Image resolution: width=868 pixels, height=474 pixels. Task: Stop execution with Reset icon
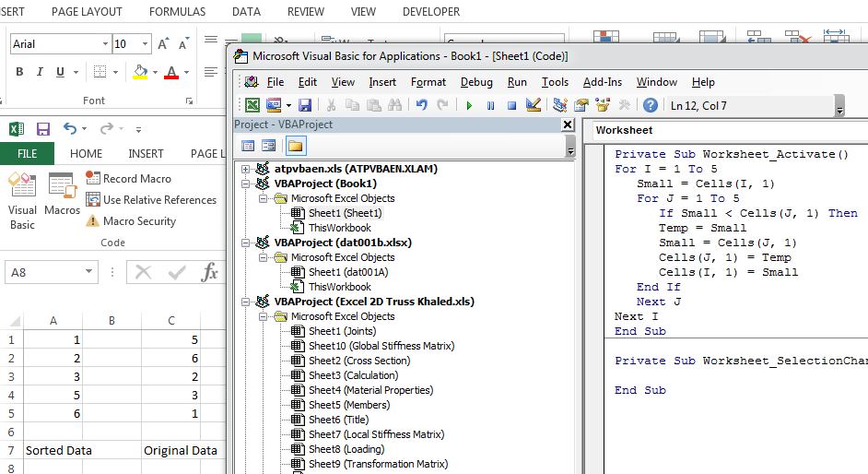(512, 105)
